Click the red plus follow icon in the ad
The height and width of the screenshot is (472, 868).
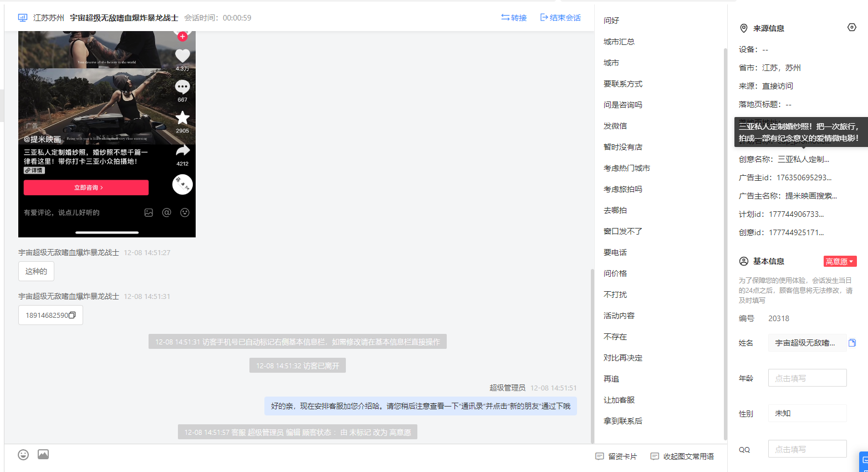coord(182,37)
